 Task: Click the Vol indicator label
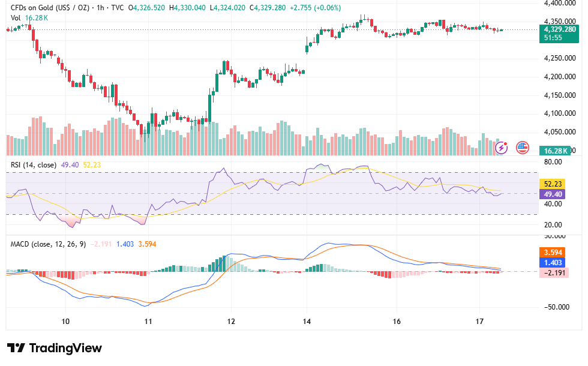pyautogui.click(x=16, y=17)
